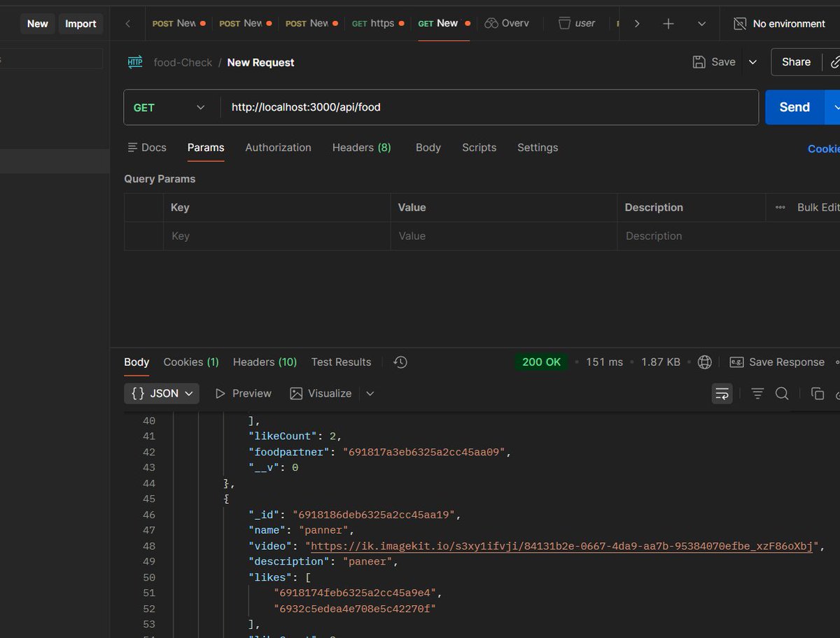Select the active GET New request tab
840x638 pixels.
click(444, 24)
